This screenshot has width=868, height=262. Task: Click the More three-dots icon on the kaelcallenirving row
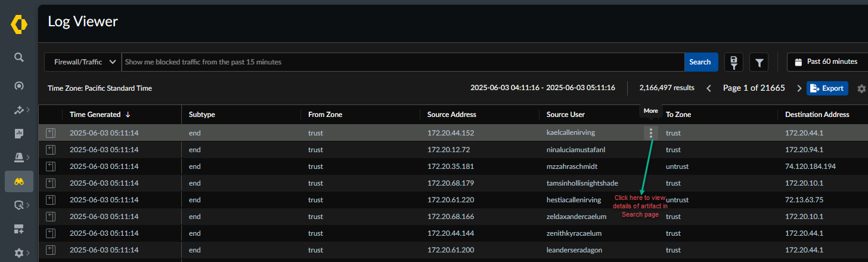click(x=651, y=133)
